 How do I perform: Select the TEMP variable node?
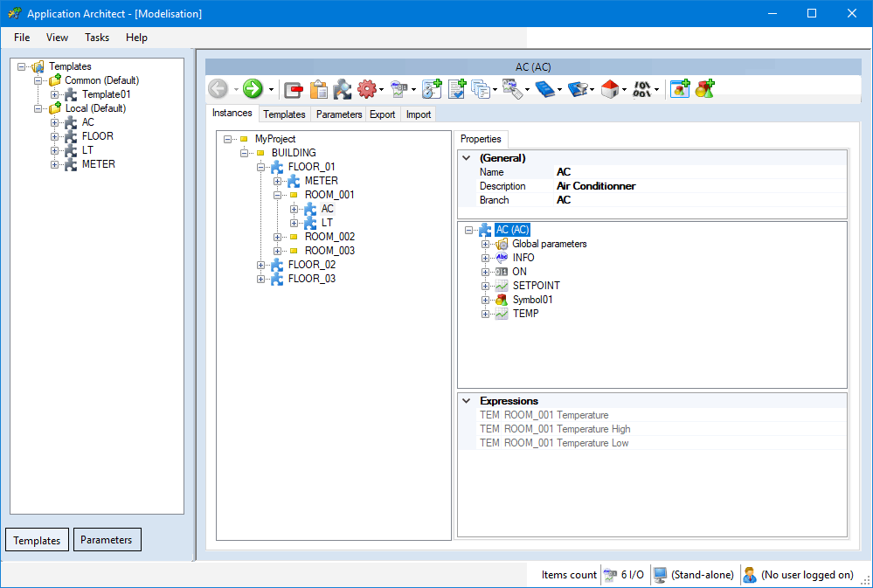coord(525,314)
